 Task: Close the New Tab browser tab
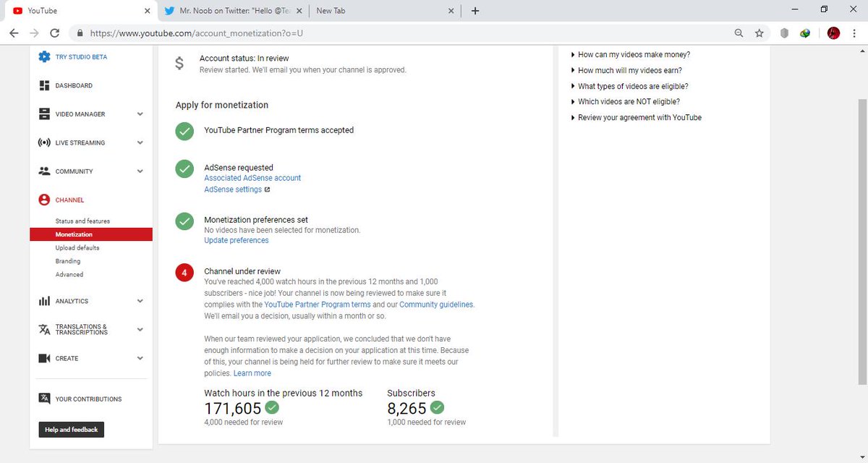[x=451, y=11]
